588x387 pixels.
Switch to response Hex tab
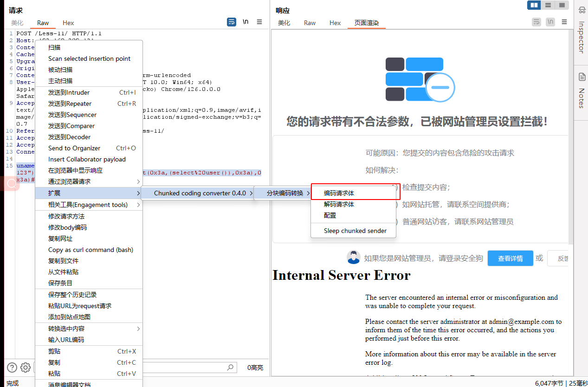click(335, 23)
